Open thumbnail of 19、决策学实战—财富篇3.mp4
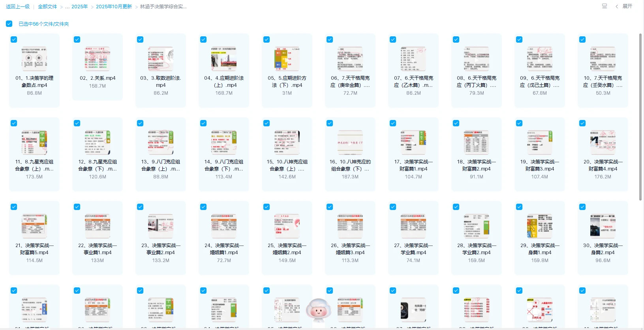 point(540,142)
